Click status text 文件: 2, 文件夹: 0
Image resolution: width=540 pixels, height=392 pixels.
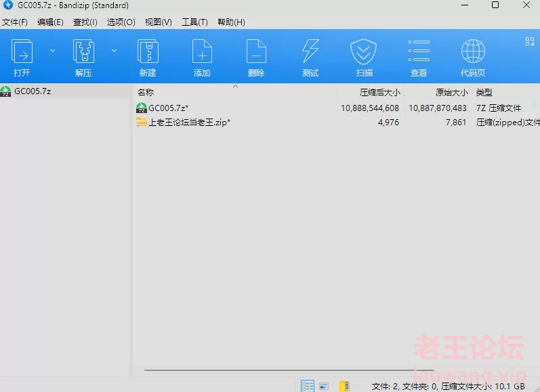click(404, 387)
